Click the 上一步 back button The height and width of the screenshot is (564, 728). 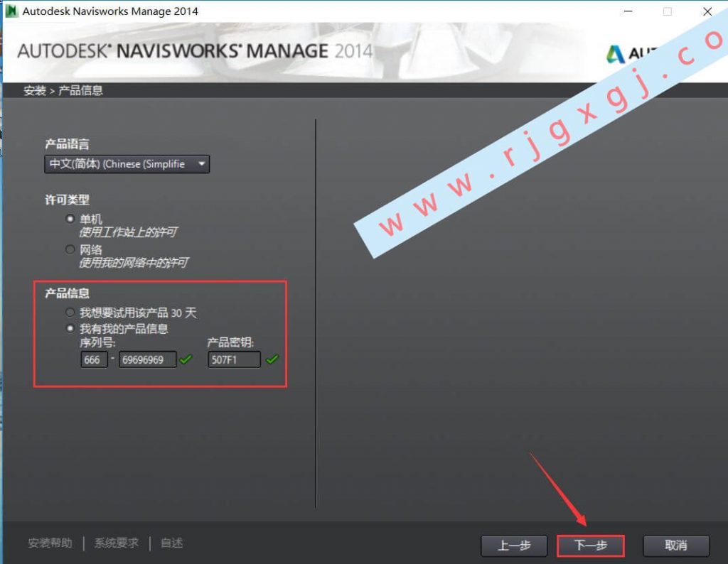pyautogui.click(x=514, y=546)
